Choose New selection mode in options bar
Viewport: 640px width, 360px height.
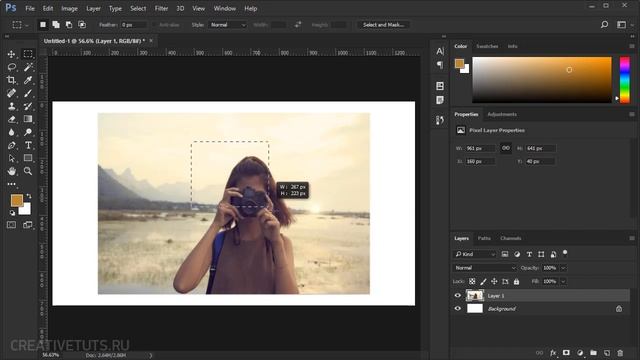pyautogui.click(x=43, y=25)
